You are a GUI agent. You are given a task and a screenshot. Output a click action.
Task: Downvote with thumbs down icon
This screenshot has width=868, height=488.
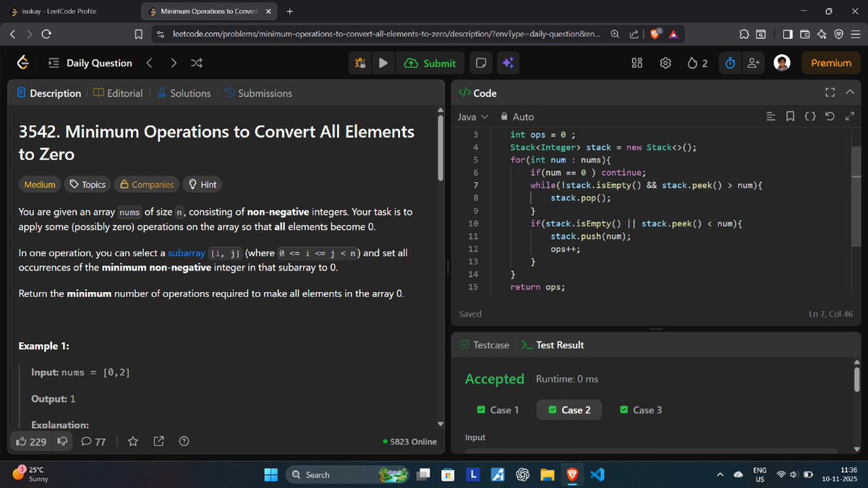tap(63, 441)
